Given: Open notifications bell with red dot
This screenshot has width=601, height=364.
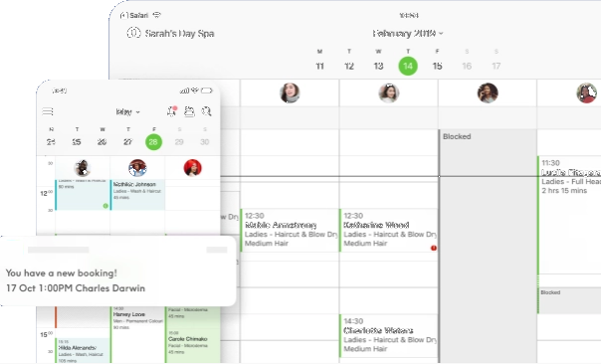Looking at the screenshot, I should (x=172, y=110).
